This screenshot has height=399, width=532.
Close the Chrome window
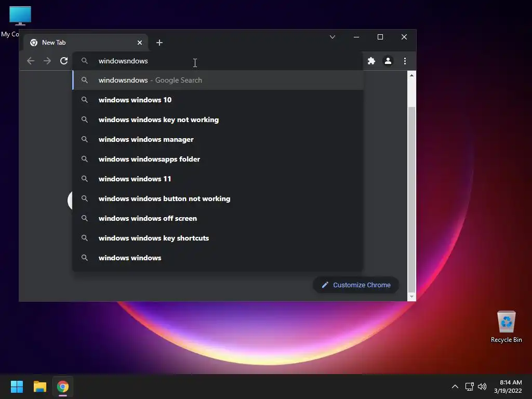point(404,37)
